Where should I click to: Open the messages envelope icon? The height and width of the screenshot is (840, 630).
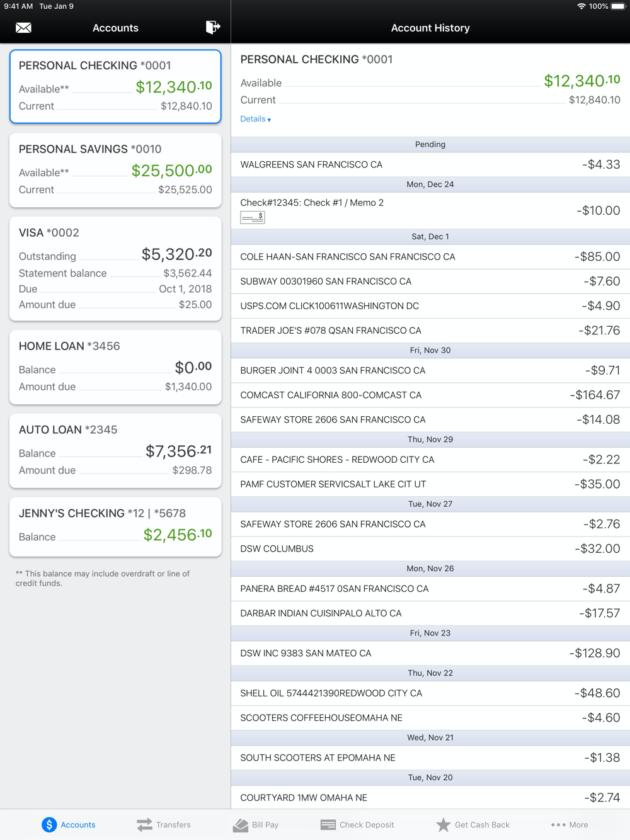click(x=23, y=28)
